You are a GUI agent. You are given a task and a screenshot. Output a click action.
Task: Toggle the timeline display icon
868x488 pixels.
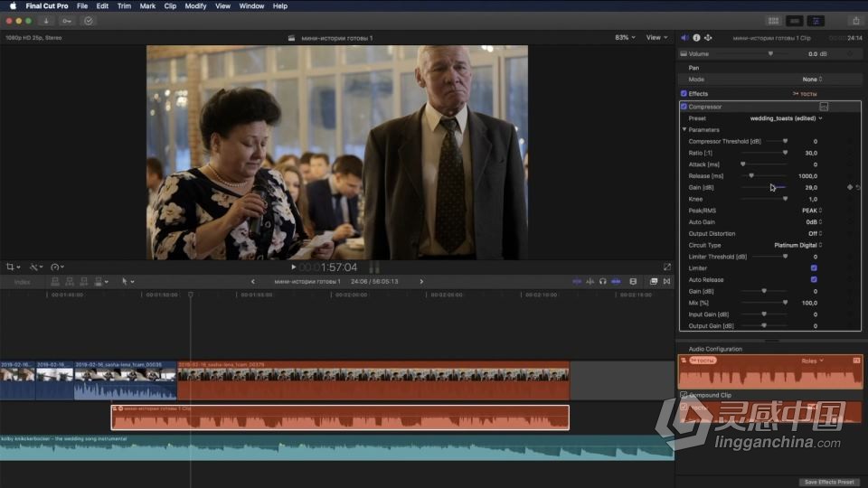pos(795,21)
